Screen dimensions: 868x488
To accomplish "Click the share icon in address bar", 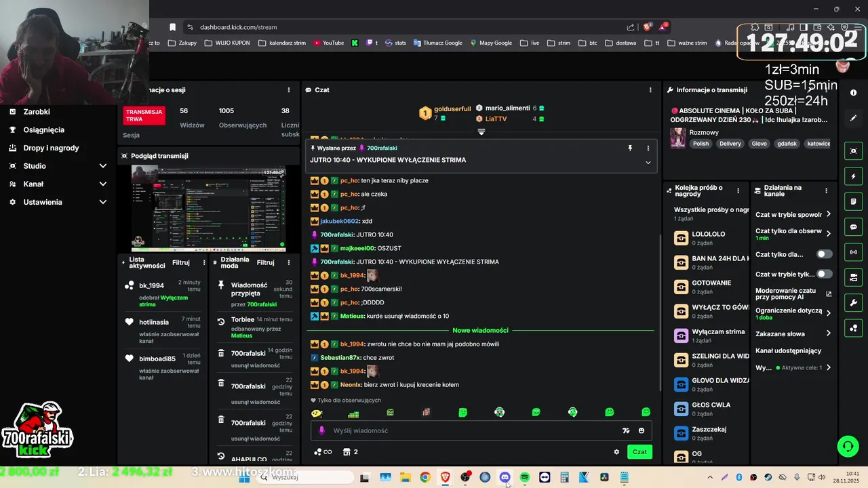I will coord(631,27).
